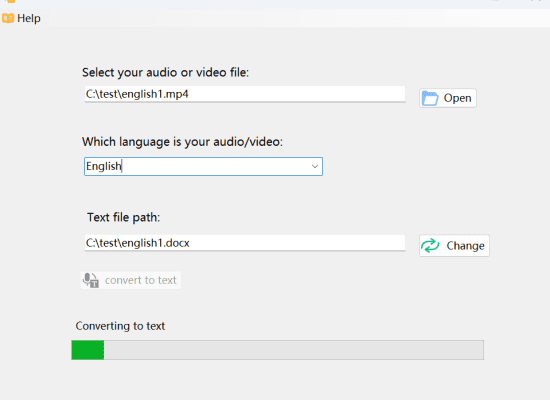550x400 pixels.
Task: Click the Which language is your audio/video label
Action: coord(182,142)
